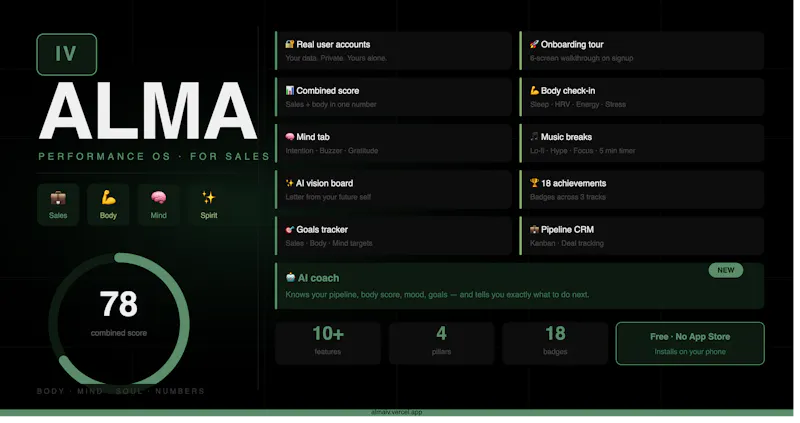Click the '6-screen walkthrough on signup' text
The image size is (800, 423).
click(581, 58)
